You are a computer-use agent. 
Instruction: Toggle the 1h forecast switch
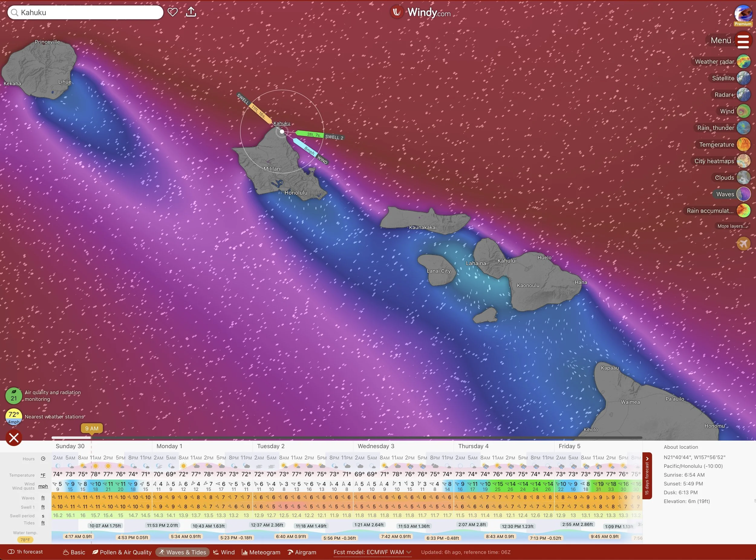[11, 552]
